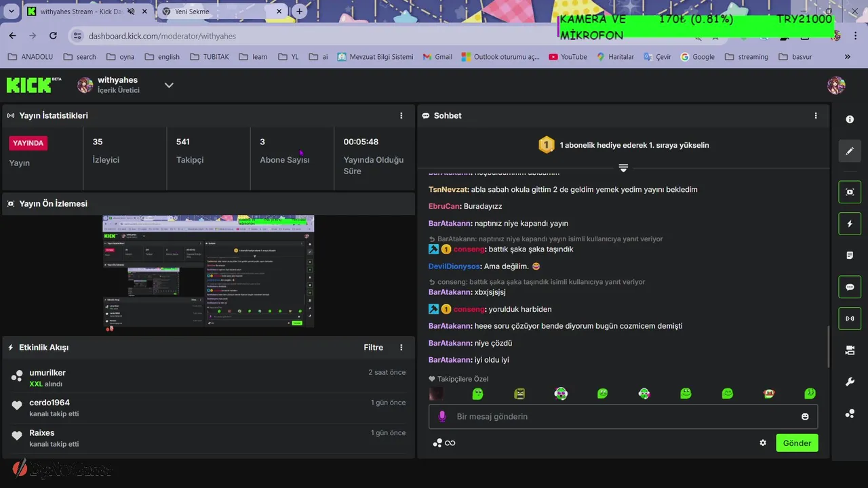Image resolution: width=868 pixels, height=488 pixels.
Task: Show more bookmarks overflow chevron
Action: coord(847,57)
